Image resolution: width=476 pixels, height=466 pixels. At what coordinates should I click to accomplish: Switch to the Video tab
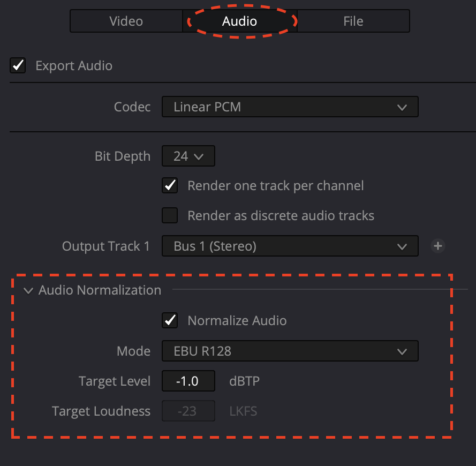pos(126,21)
